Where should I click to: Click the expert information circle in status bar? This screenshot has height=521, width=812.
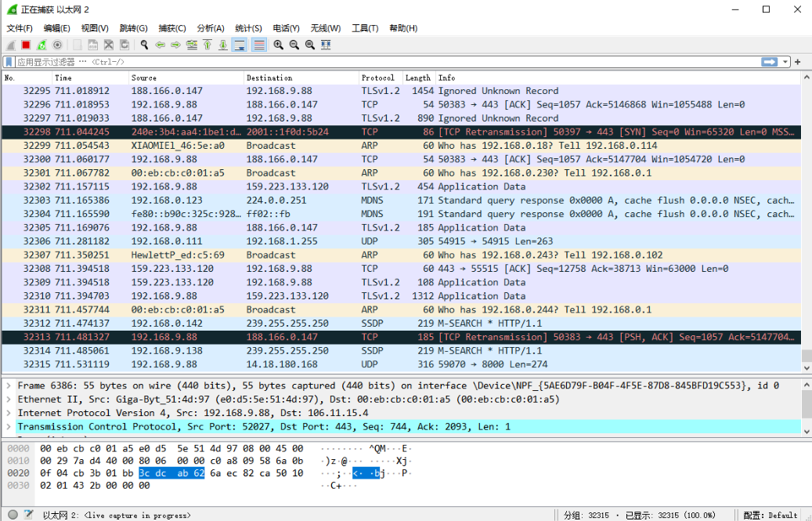pyautogui.click(x=13, y=514)
